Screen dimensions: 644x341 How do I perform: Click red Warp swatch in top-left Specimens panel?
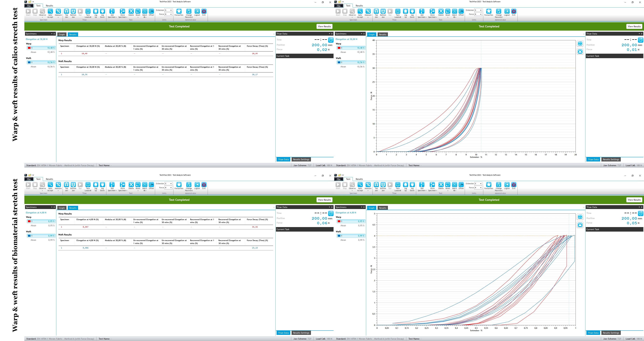coord(29,48)
